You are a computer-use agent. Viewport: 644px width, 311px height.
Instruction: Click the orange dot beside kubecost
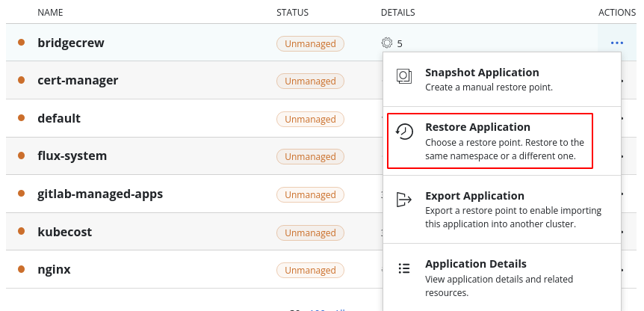click(x=22, y=231)
